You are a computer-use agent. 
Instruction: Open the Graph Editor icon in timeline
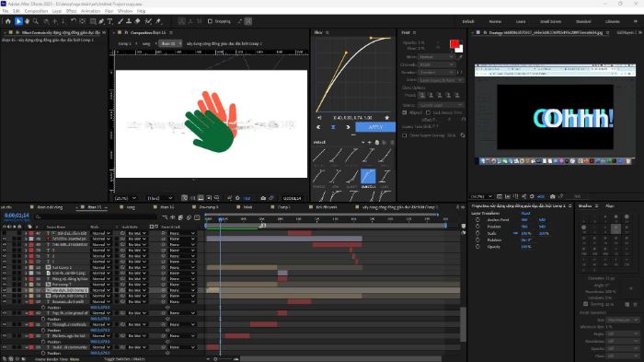point(197,217)
